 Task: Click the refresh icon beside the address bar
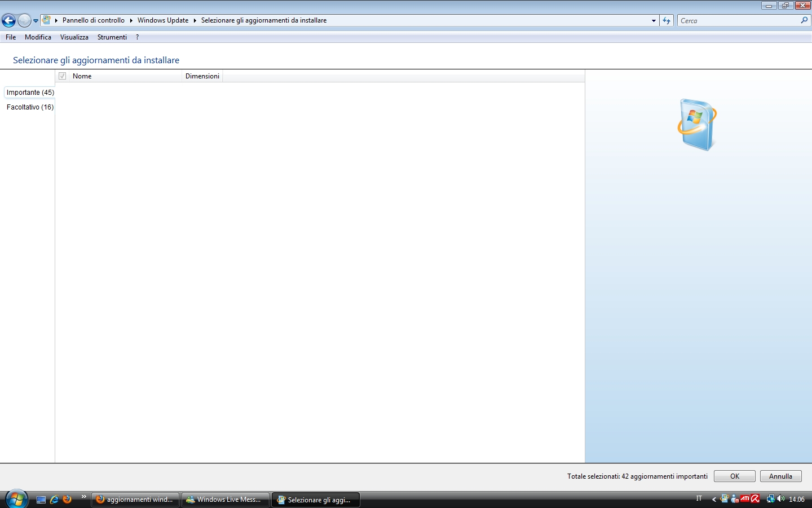point(667,20)
